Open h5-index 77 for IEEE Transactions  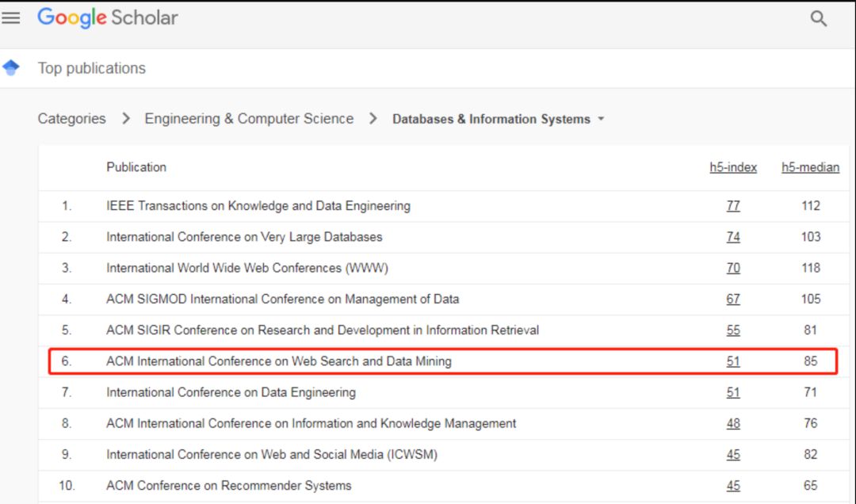[733, 206]
